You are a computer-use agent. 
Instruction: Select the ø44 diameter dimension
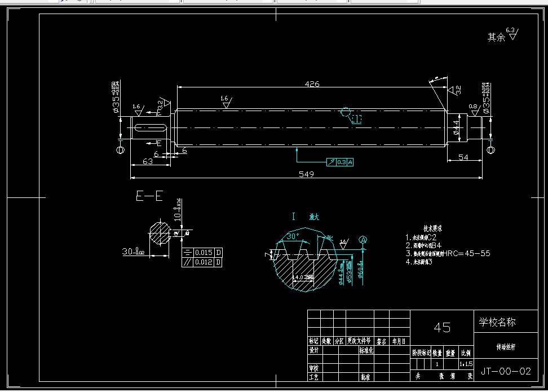pyautogui.click(x=457, y=127)
